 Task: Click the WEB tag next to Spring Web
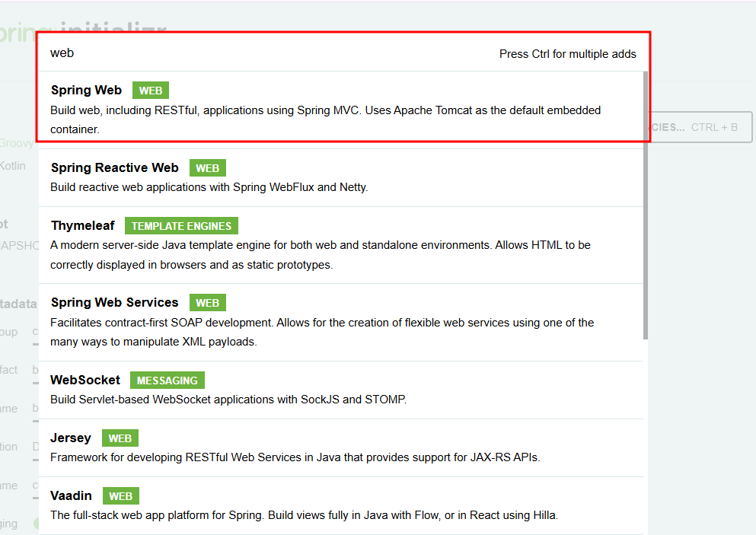coord(151,91)
